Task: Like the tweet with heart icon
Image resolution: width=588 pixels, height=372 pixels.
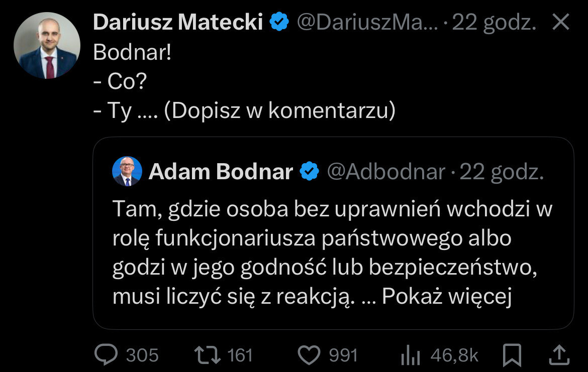Action: click(309, 355)
